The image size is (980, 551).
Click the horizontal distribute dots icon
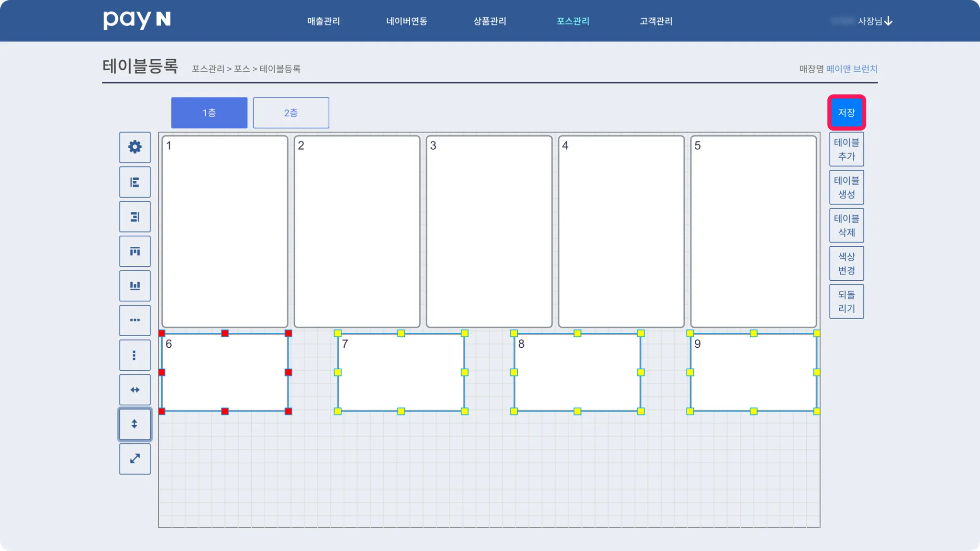pos(135,320)
